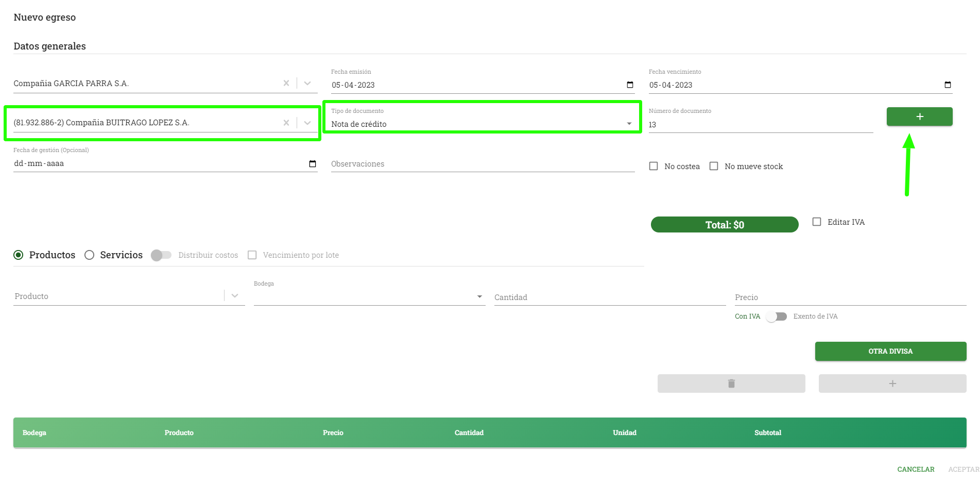The image size is (980, 483).
Task: Click the Número de documento field
Action: 761,125
